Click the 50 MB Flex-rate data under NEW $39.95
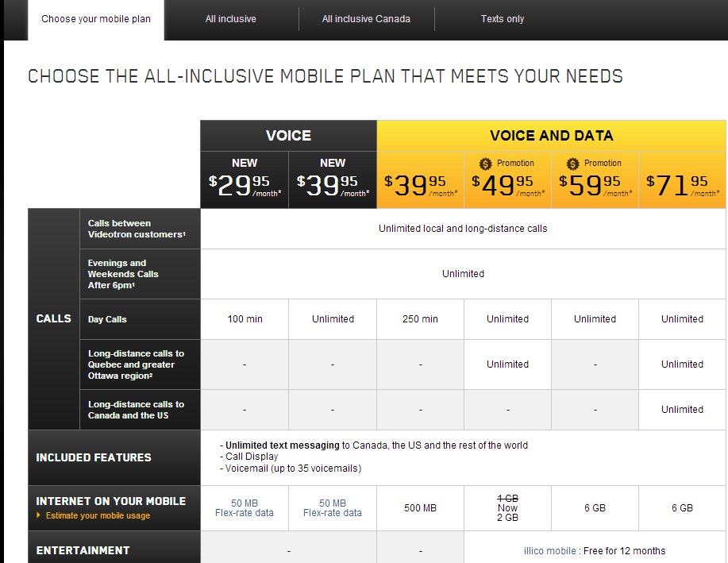This screenshot has height=563, width=728. click(x=333, y=508)
